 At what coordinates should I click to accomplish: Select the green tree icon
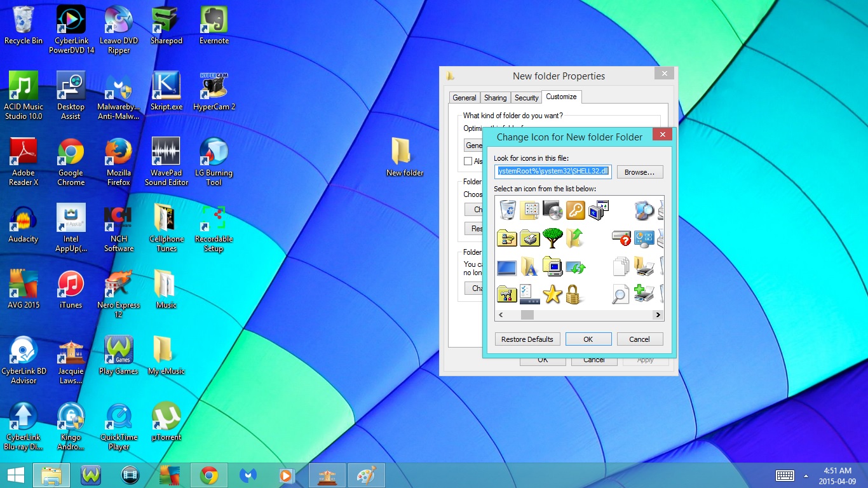point(553,238)
